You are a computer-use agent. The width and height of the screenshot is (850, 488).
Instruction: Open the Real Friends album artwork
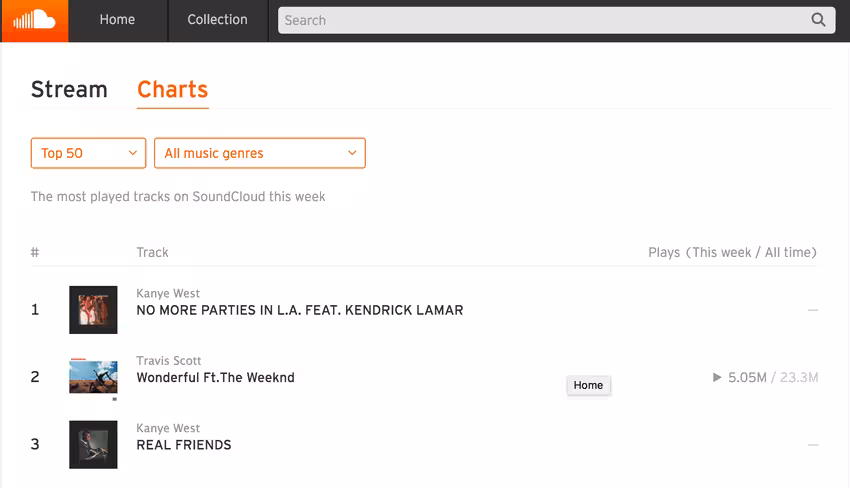coord(93,445)
